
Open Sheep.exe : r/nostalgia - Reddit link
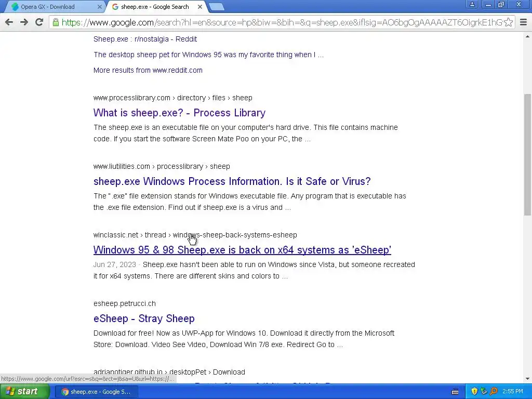point(145,39)
